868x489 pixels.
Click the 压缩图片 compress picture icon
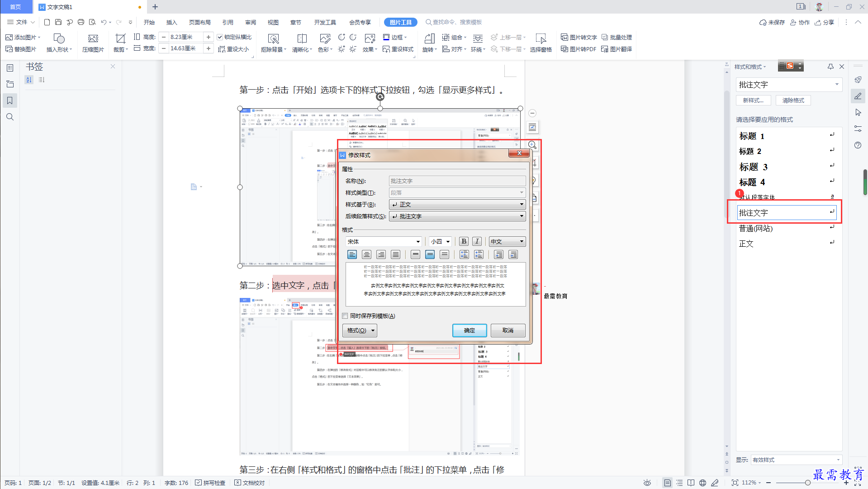click(x=93, y=43)
